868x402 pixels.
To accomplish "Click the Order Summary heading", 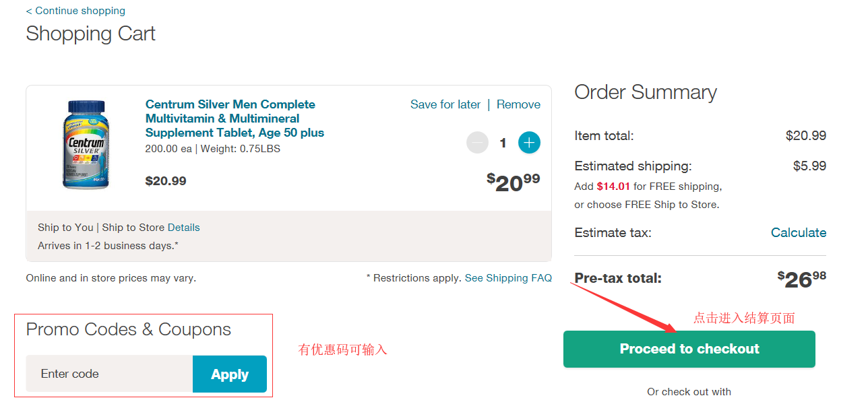I will (x=645, y=92).
